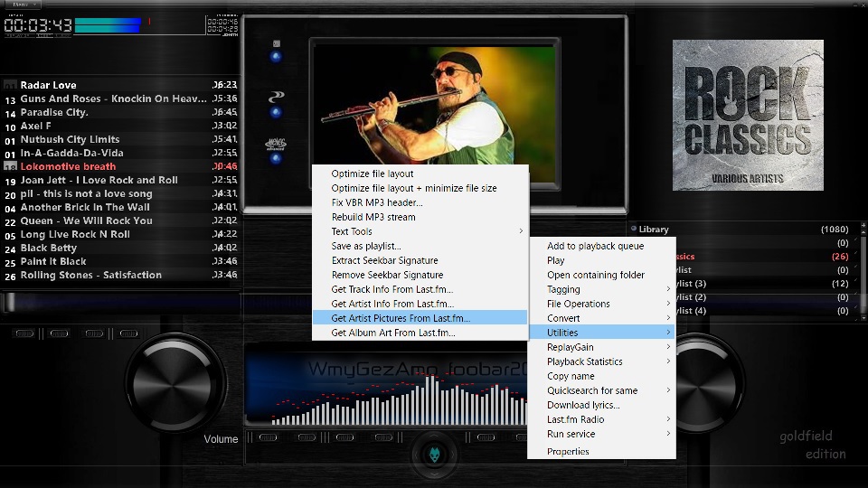Screen dimensions: 868x488
Task: Select the Paradise City. track
Action: click(120, 112)
